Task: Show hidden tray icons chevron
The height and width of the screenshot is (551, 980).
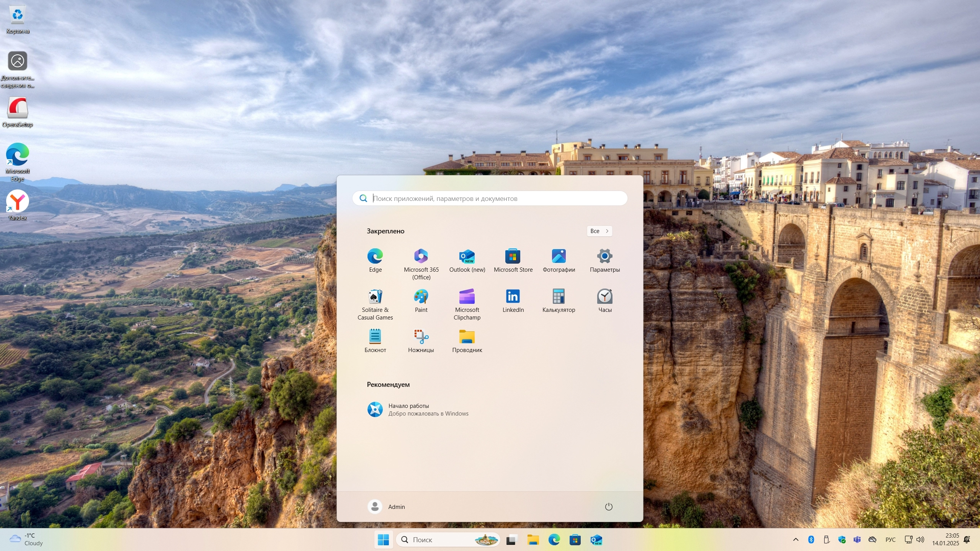Action: tap(795, 540)
